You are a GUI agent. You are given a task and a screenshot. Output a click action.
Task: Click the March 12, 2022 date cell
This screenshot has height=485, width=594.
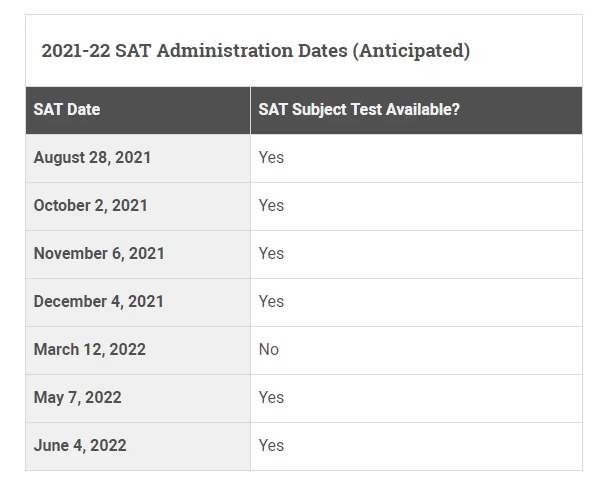pyautogui.click(x=138, y=350)
